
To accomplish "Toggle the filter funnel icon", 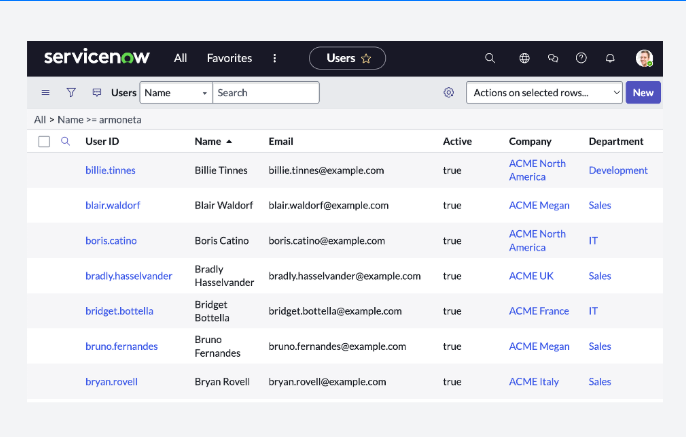I will [x=71, y=92].
